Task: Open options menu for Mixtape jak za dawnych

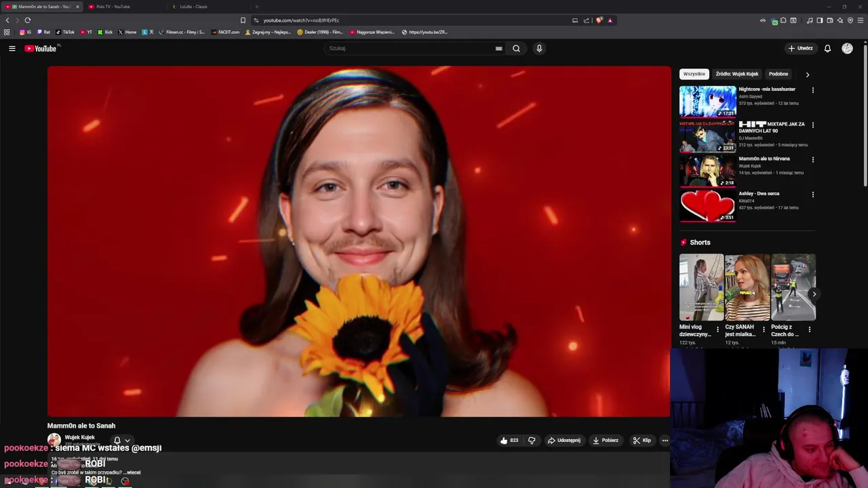Action: point(812,125)
